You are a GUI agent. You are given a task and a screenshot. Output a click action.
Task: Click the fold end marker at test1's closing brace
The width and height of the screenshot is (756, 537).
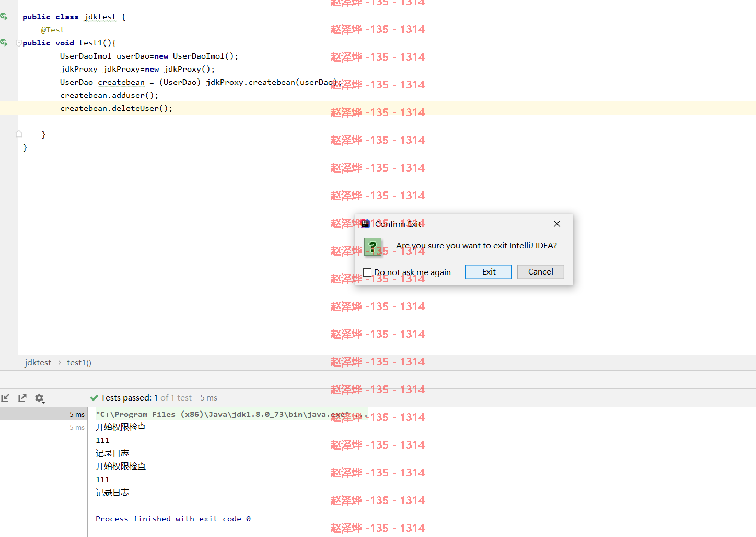19,134
